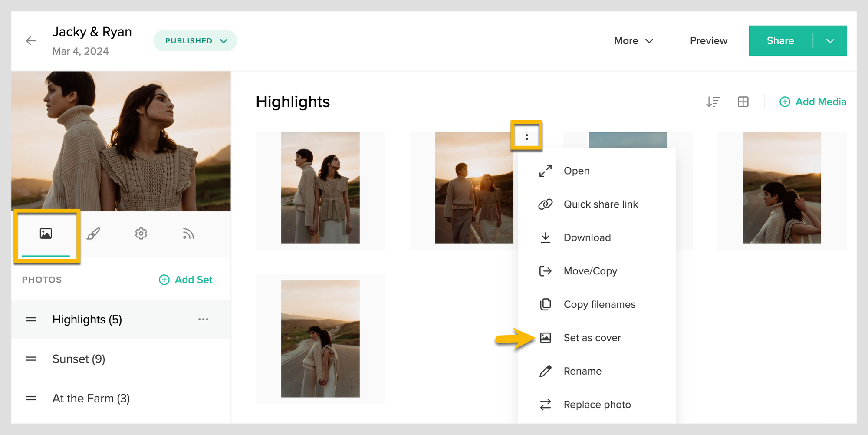
Task: Select the couple walking photo thumbnail
Action: pos(474,188)
